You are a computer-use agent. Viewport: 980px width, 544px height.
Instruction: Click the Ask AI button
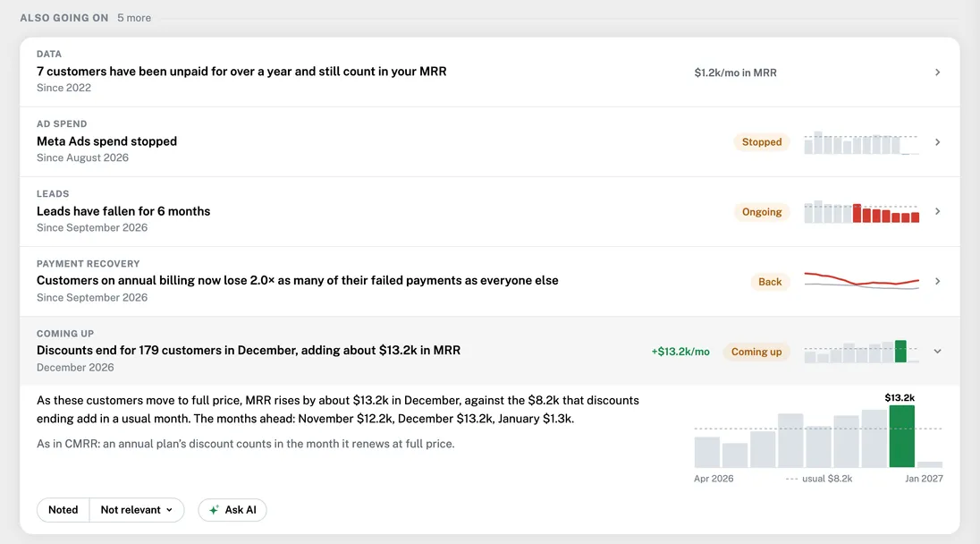tap(232, 510)
